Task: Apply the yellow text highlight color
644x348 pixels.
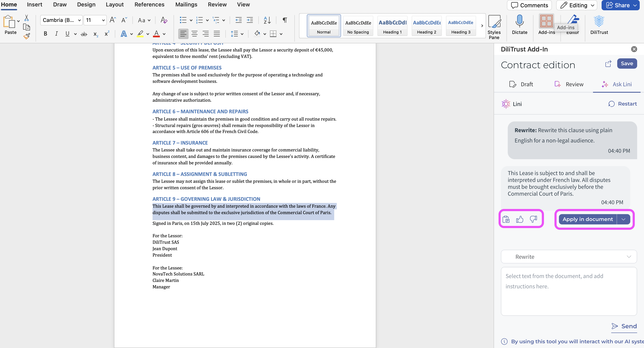Action: click(x=140, y=34)
